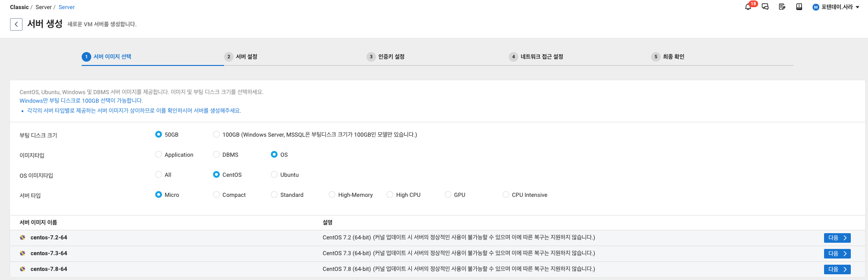
Task: Click the Classic breadcrumb link
Action: click(x=19, y=7)
